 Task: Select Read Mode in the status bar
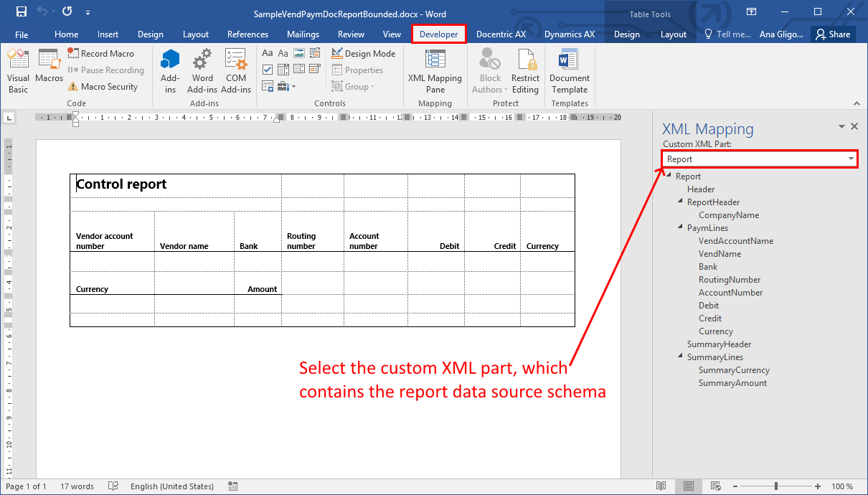pyautogui.click(x=661, y=486)
